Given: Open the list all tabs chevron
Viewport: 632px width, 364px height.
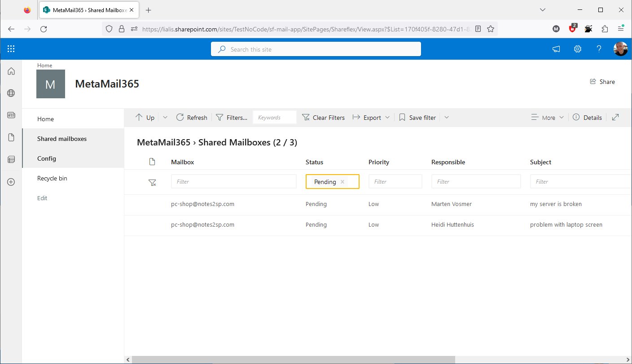Looking at the screenshot, I should [542, 10].
